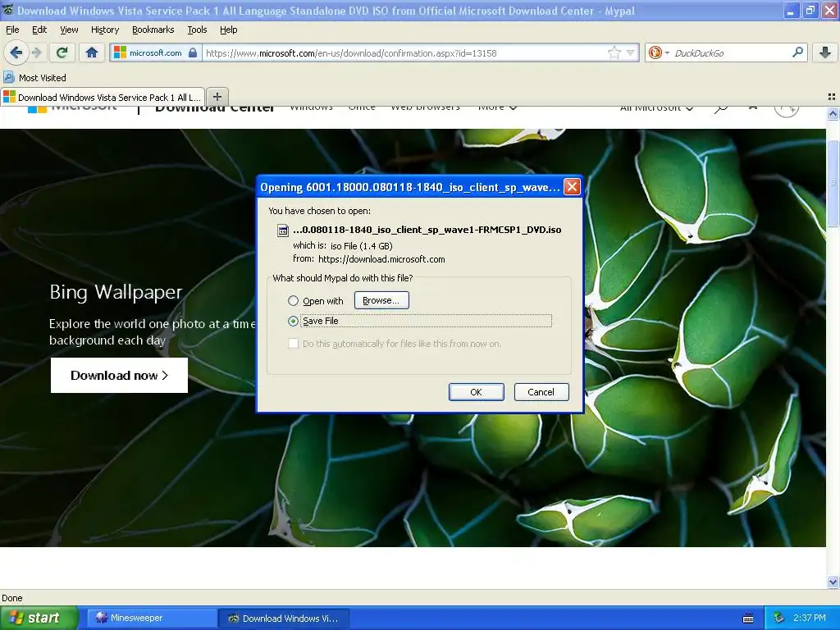
Task: Click the 2:37 PM clock
Action: tap(810, 619)
